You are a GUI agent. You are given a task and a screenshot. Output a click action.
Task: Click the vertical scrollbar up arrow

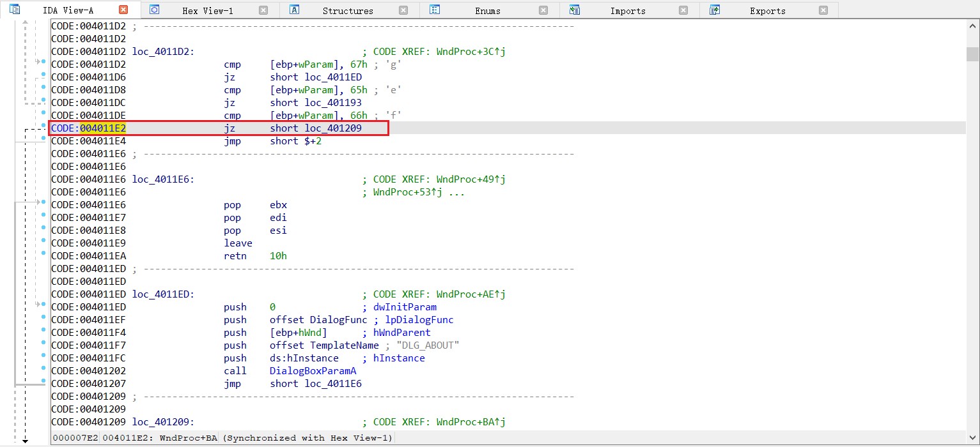(x=972, y=26)
